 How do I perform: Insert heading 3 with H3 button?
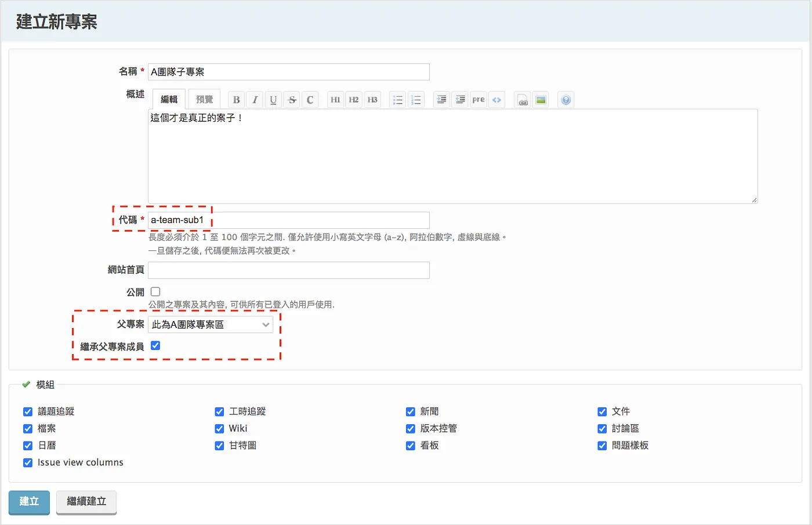(372, 100)
